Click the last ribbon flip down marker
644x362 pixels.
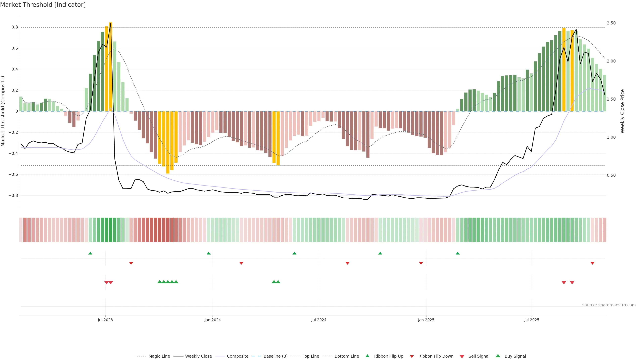point(592,263)
